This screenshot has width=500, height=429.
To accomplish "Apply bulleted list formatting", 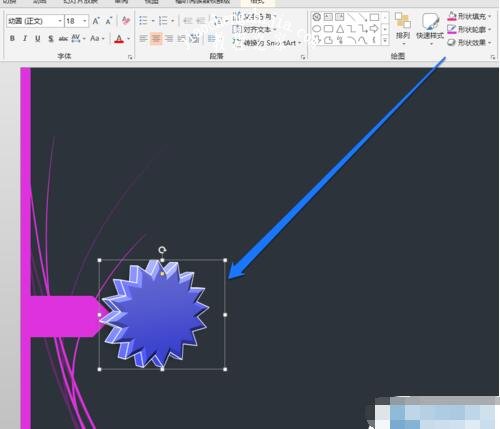I will [x=143, y=21].
